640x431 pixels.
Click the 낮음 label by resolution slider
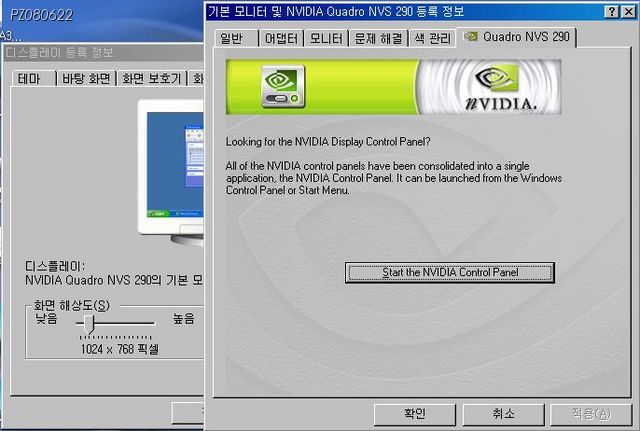point(46,318)
